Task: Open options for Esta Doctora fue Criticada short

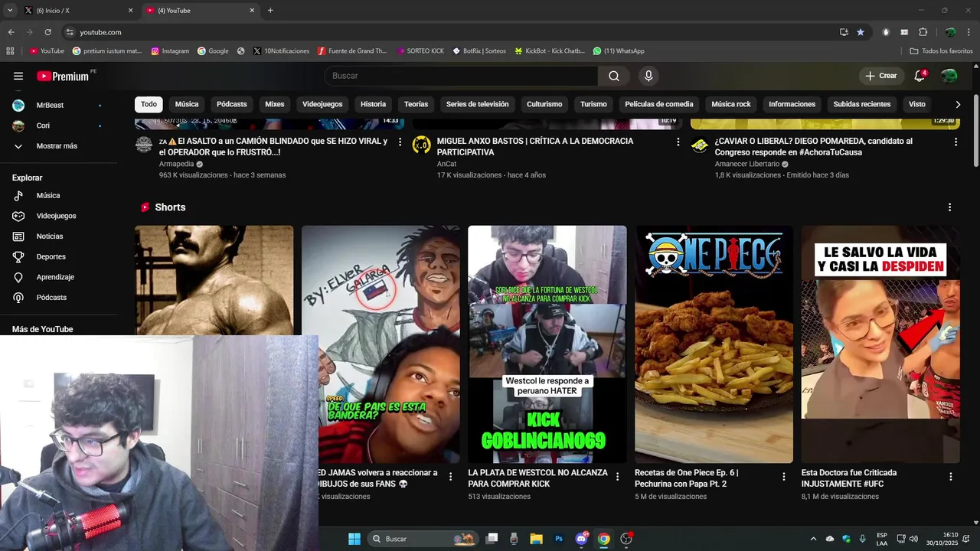Action: click(x=951, y=476)
